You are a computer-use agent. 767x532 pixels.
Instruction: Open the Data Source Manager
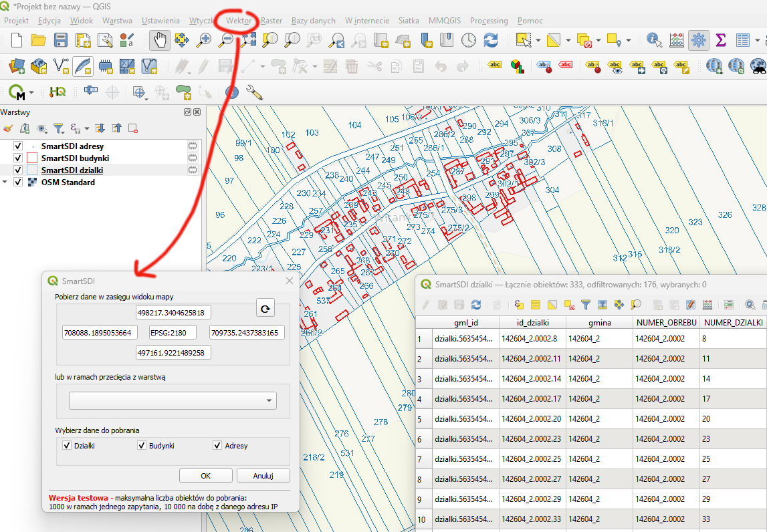17,65
